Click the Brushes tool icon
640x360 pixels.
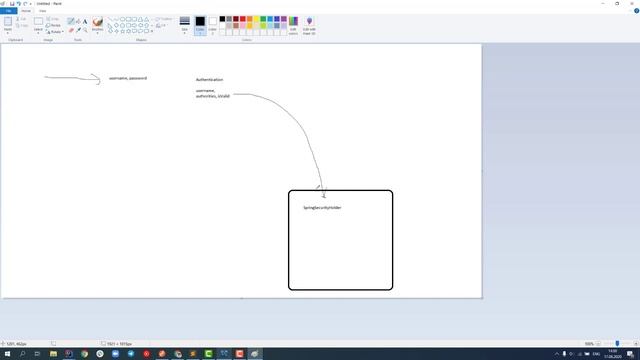tap(98, 21)
